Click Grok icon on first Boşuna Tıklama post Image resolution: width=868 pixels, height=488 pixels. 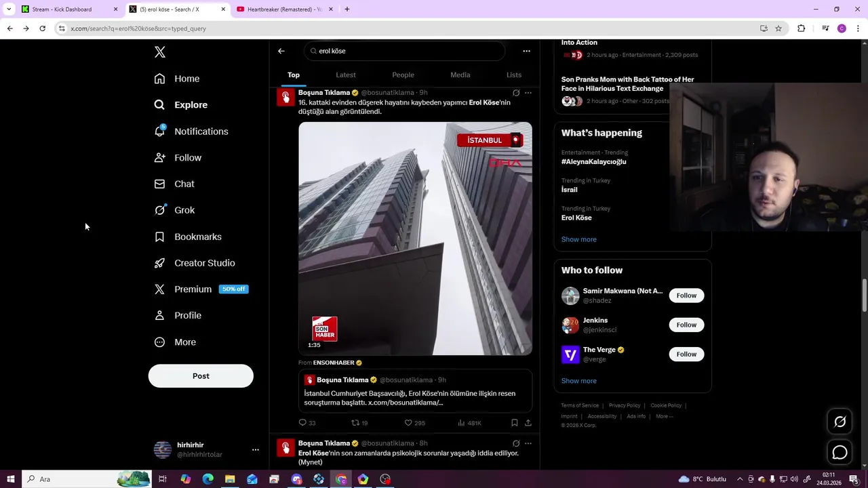coord(516,93)
